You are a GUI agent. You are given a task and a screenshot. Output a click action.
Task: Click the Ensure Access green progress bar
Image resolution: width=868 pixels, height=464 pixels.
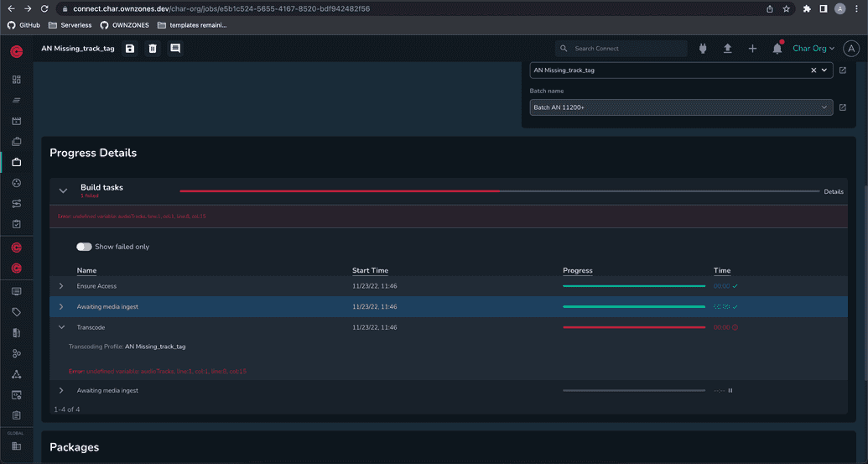(x=634, y=286)
